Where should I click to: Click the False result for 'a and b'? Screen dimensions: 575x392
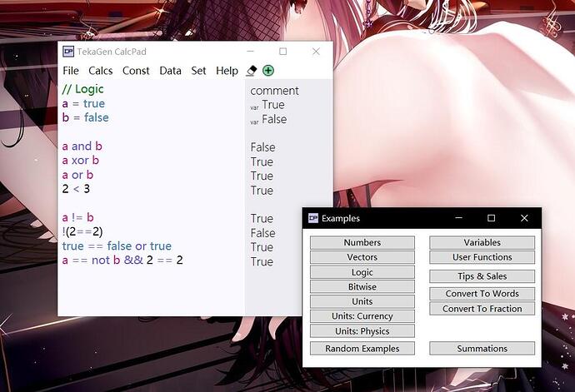pos(263,147)
